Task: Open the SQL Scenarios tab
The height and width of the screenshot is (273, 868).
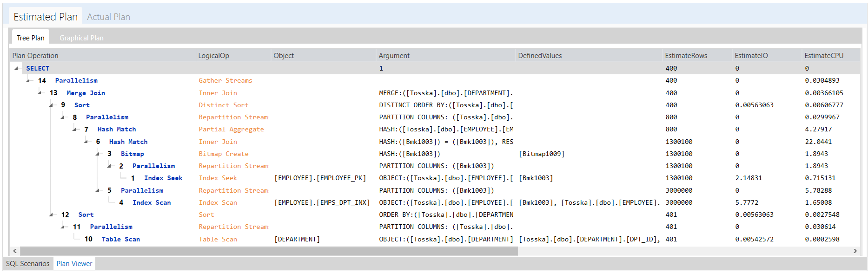Action: [x=28, y=263]
